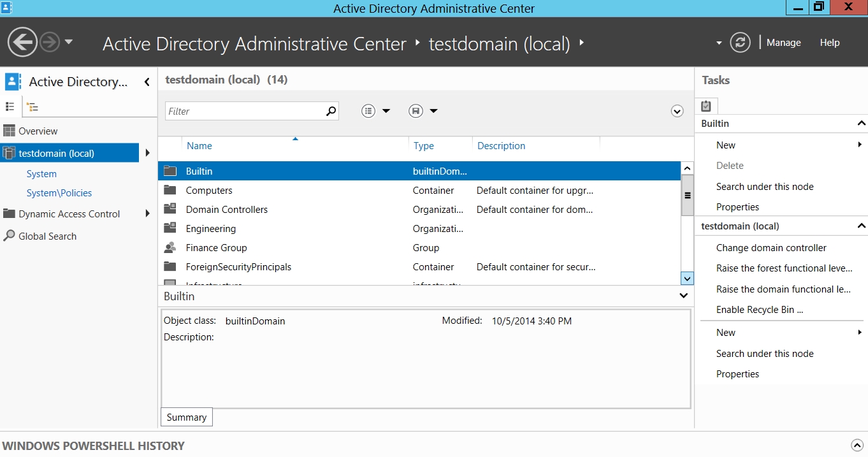The height and width of the screenshot is (457, 868).
Task: Expand Dynamic Access Control arrow
Action: [148, 214]
